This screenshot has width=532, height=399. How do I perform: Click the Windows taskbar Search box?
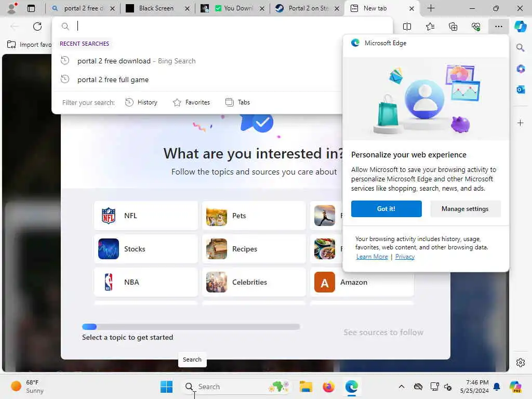tap(236, 387)
